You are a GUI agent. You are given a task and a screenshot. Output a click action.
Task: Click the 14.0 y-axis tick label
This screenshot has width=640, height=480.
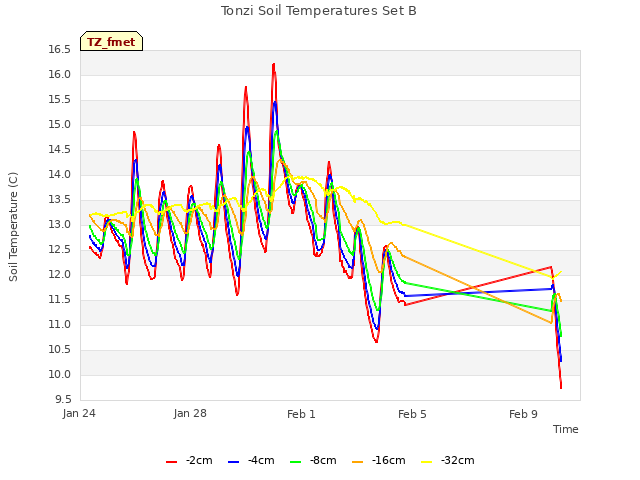click(60, 174)
